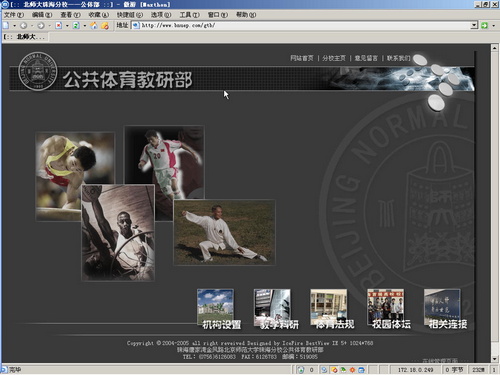This screenshot has width=500, height=375.
Task: Click inside the address URL field
Action: point(304,25)
